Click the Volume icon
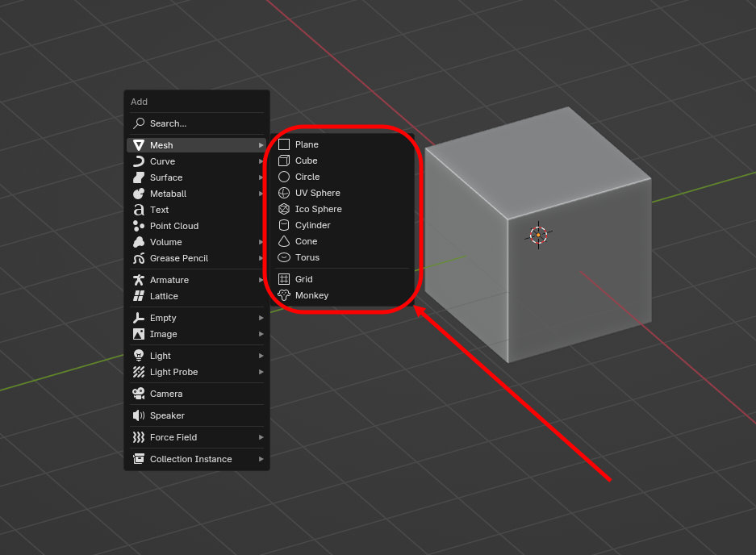Screen dimensions: 756x555 click(139, 242)
